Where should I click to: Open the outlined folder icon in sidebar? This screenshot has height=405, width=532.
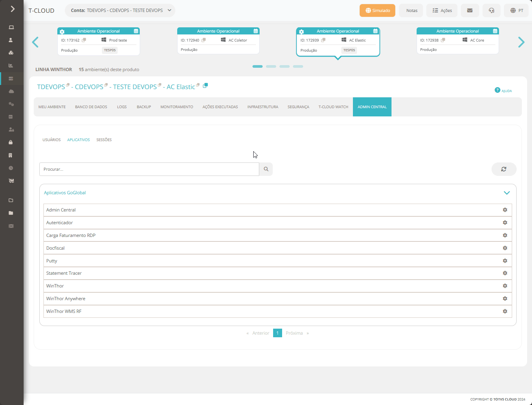[x=11, y=200]
